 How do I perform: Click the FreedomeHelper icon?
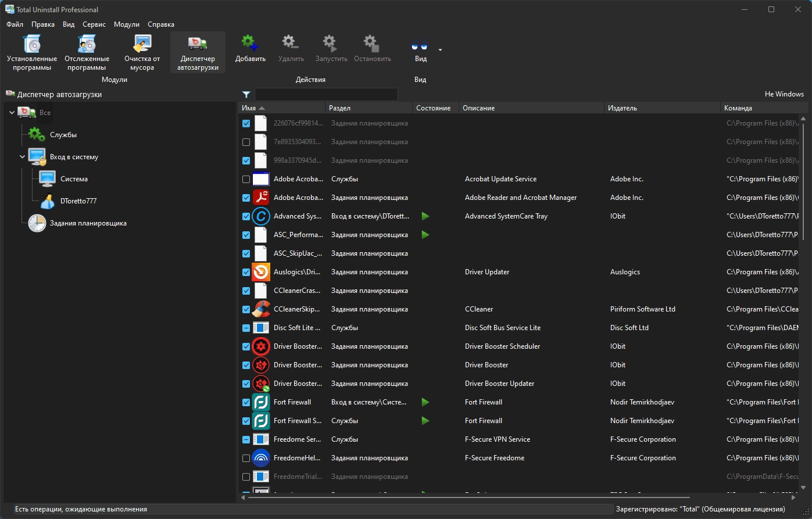coord(261,458)
